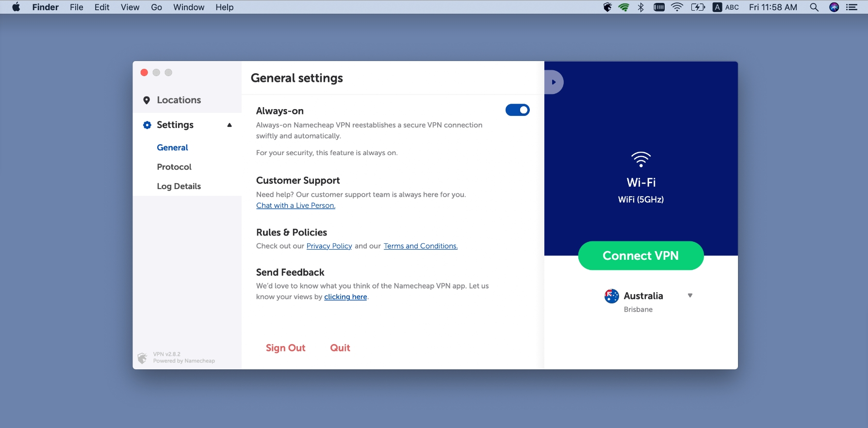
Task: Click the memory-chip icon in the menu bar
Action: pos(659,7)
